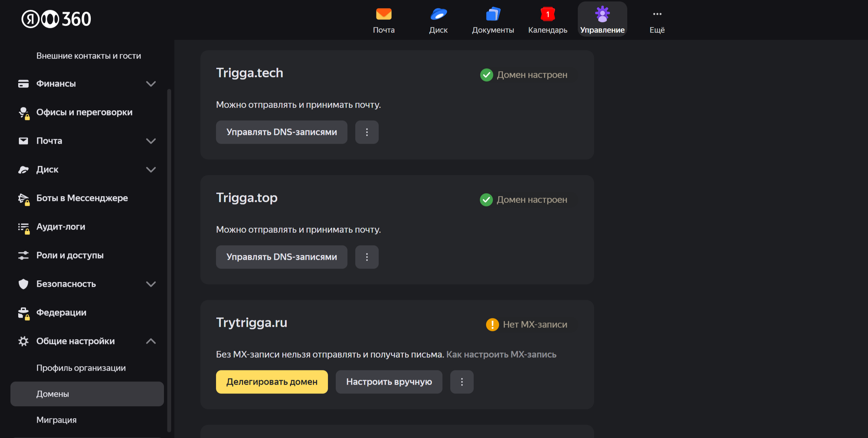Open the Как настроить MX-запись link
This screenshot has width=868, height=438.
click(x=501, y=354)
